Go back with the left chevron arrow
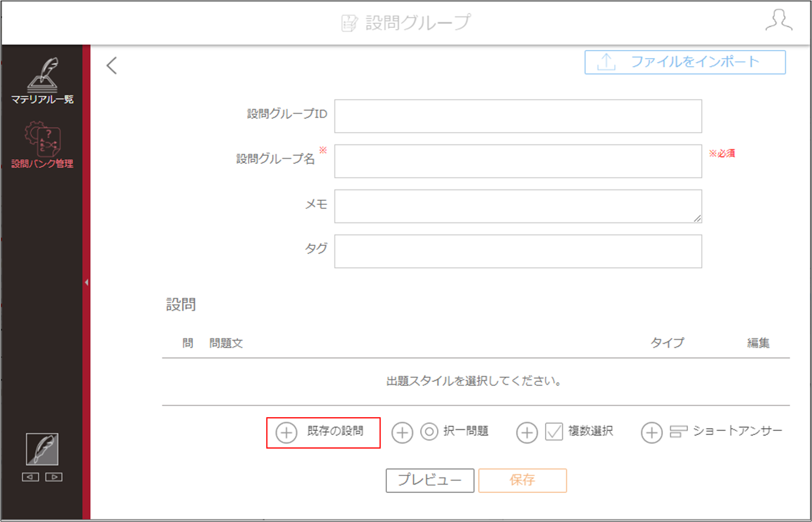Screen dimensions: 812x522 pos(112,65)
